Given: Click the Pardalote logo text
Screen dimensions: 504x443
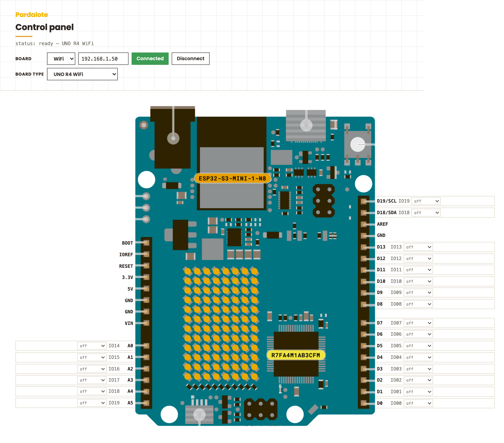Looking at the screenshot, I should (32, 14).
